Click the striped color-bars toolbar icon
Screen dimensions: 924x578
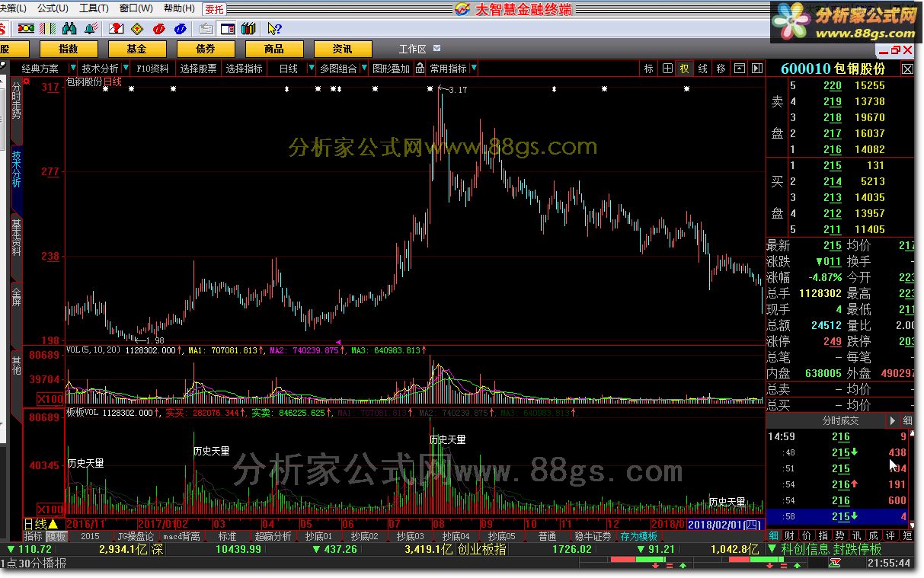tap(47, 29)
